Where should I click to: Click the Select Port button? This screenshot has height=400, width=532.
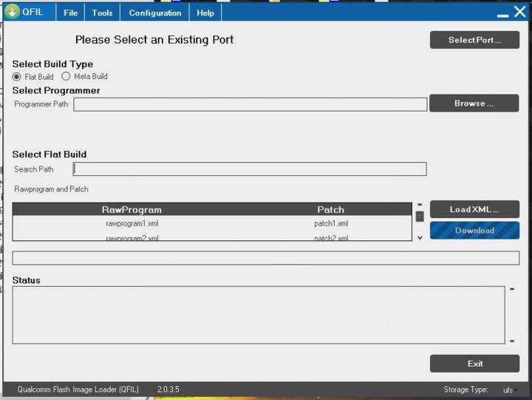click(474, 40)
